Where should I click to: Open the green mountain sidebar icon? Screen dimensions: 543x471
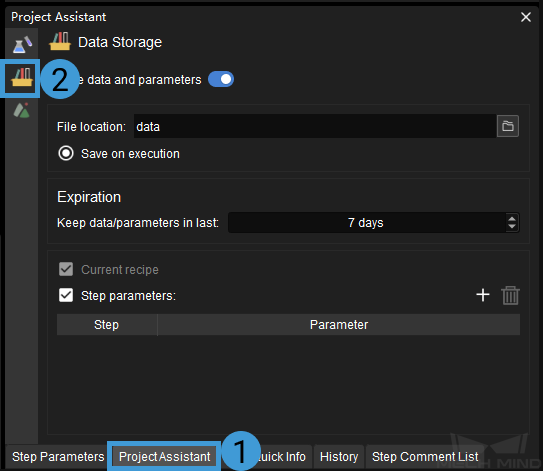[21, 110]
